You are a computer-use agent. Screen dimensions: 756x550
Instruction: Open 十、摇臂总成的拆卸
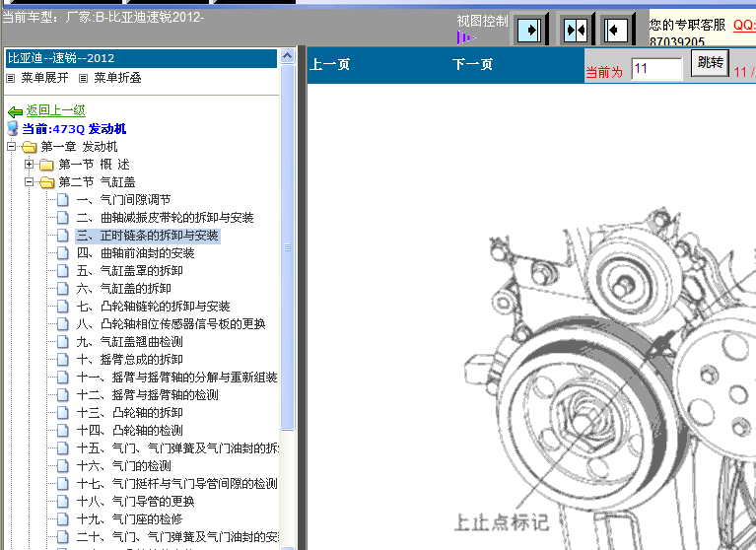pos(130,359)
